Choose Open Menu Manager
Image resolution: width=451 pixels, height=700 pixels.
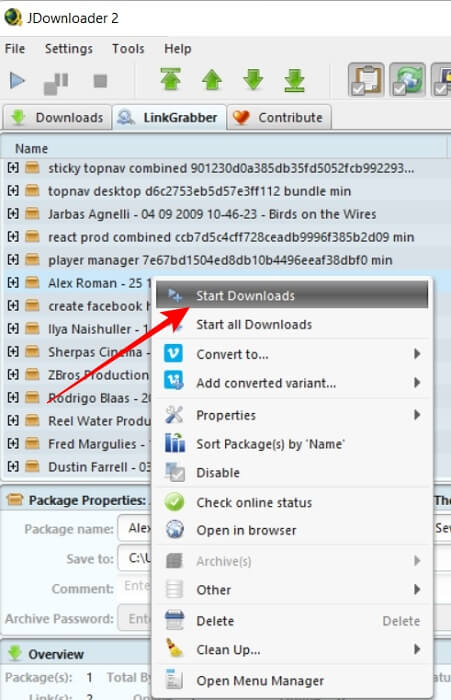292,680
